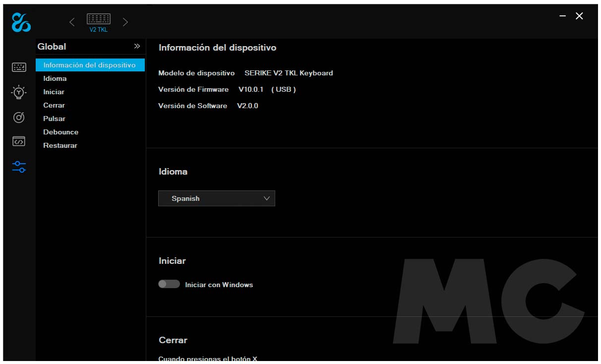Select Información del dispositivo menu item

[90, 65]
